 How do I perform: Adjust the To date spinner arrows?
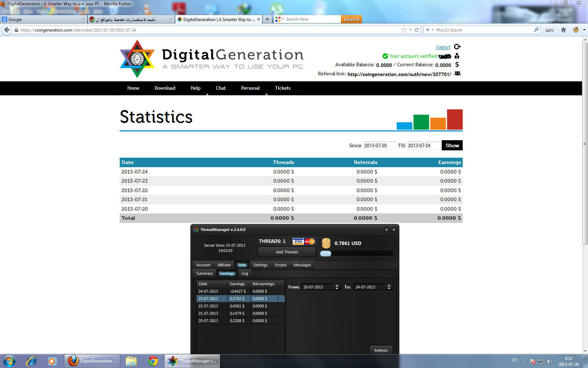[389, 287]
